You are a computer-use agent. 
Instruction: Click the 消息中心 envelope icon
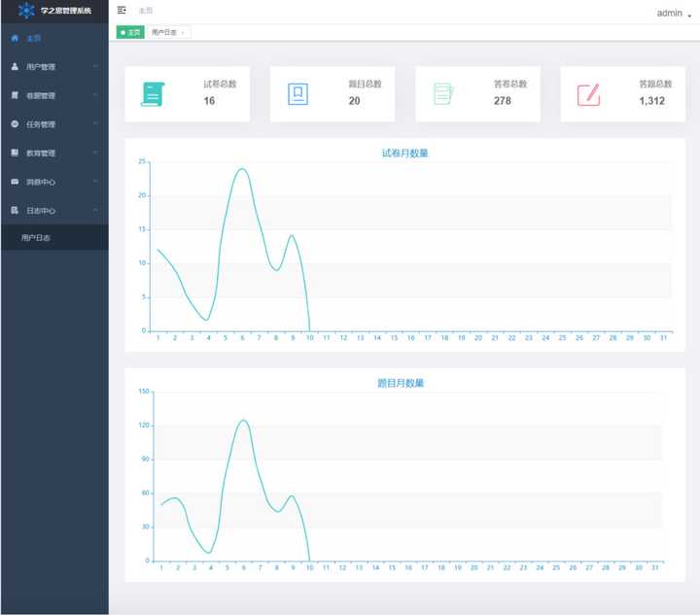[x=15, y=182]
